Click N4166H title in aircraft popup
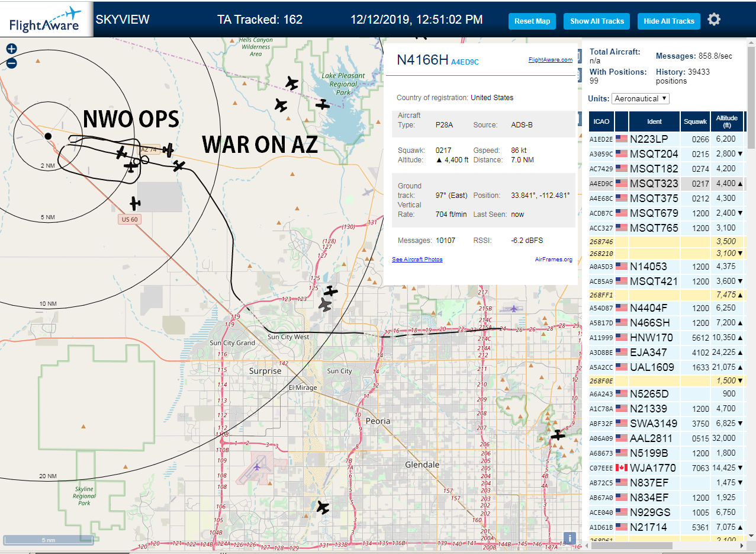 (422, 59)
